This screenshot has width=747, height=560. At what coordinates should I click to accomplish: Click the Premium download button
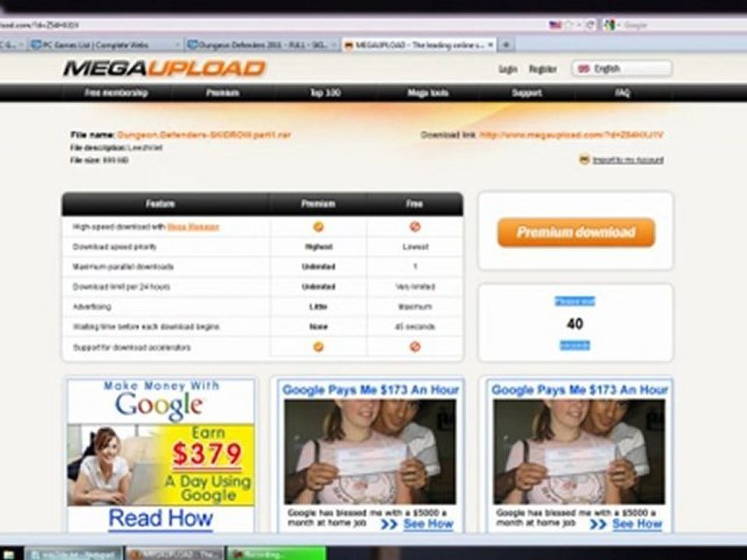click(576, 233)
